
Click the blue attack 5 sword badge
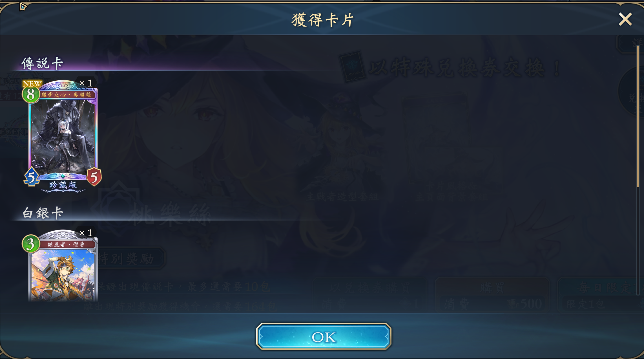click(x=31, y=177)
